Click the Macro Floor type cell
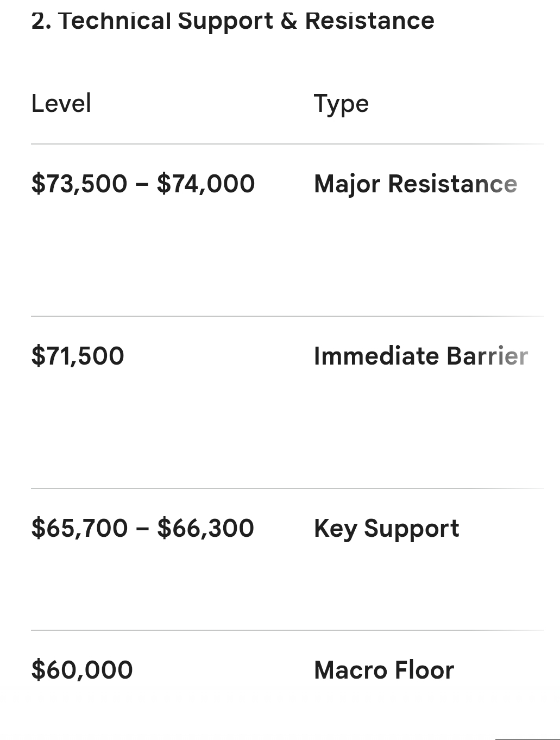The width and height of the screenshot is (560, 740). [384, 670]
